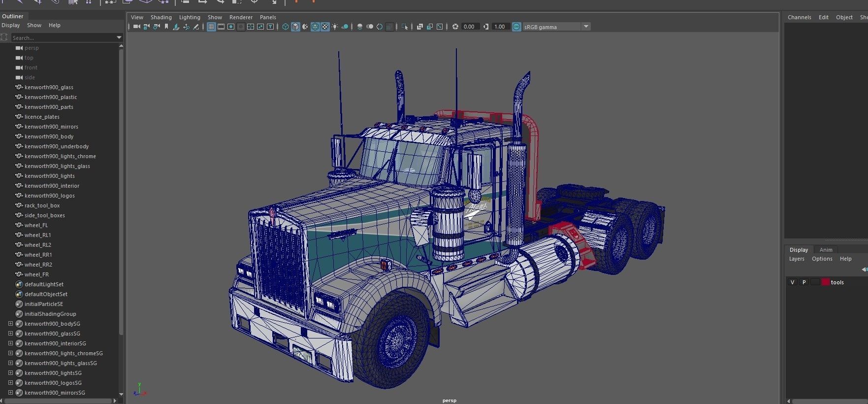This screenshot has height=404, width=868.
Task: Expand kenworth900_lights_glassSG node
Action: pyautogui.click(x=10, y=363)
